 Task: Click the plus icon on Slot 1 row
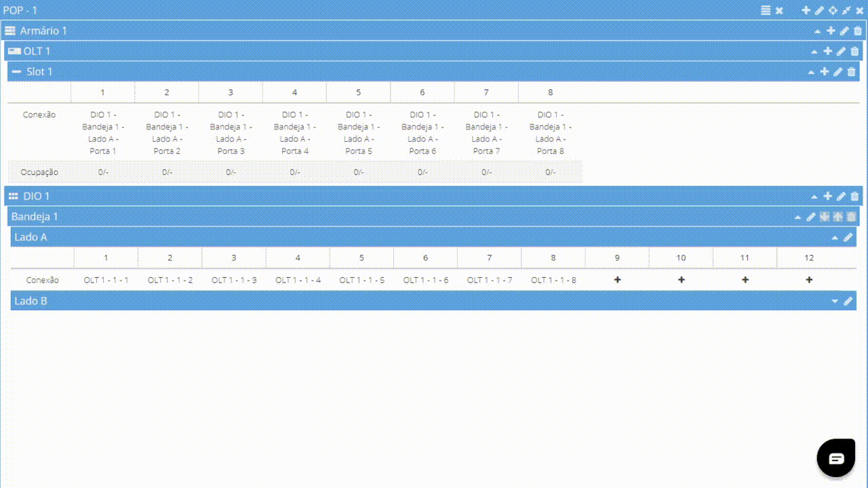[825, 71]
